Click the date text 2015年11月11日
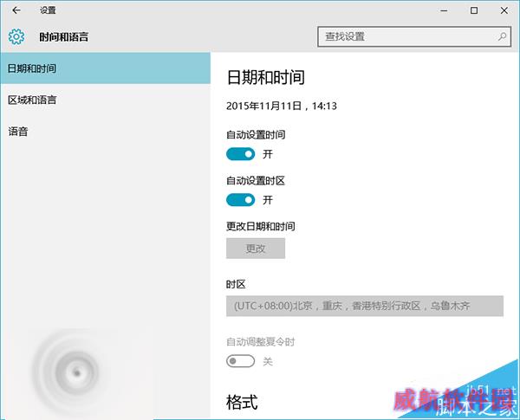 coord(264,106)
